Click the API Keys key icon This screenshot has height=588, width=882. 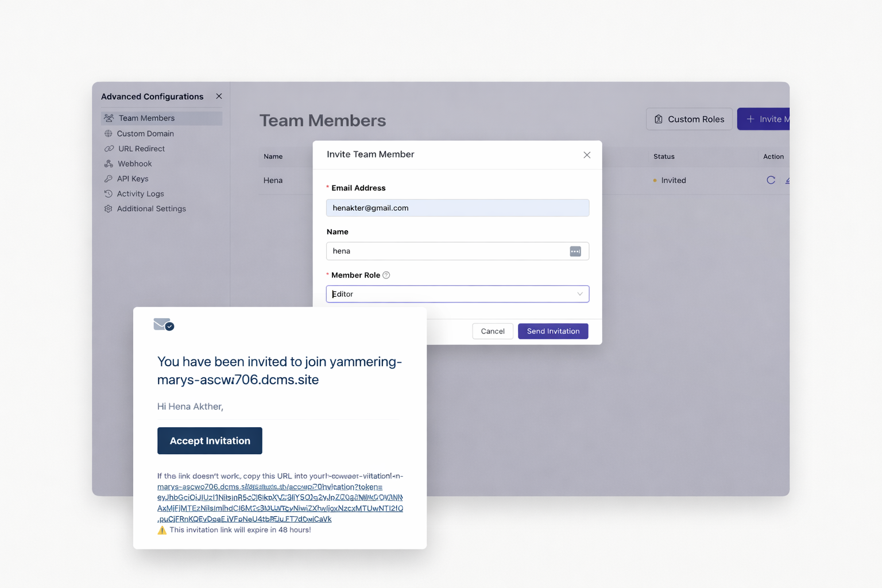(109, 179)
